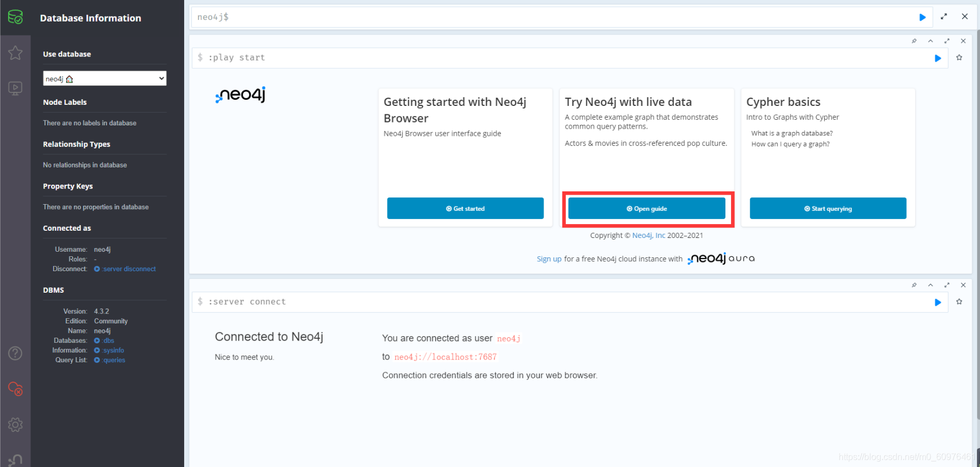This screenshot has width=980, height=467.
Task: Click the 'Cypher basics' card title
Action: tap(783, 102)
